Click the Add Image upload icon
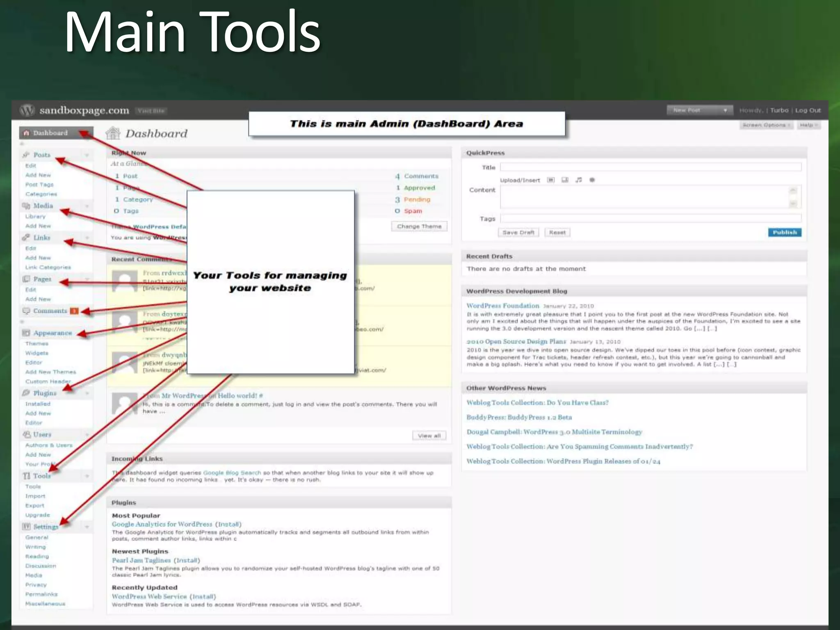This screenshot has width=840, height=630. [x=551, y=180]
